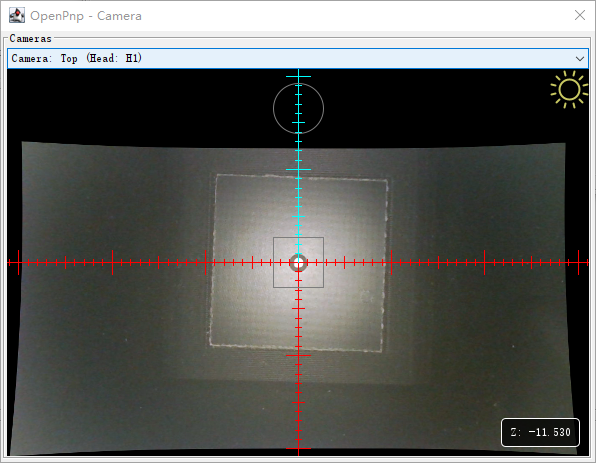The height and width of the screenshot is (463, 596).
Task: Click a corner of the gray square around the reticle
Action: click(x=273, y=238)
